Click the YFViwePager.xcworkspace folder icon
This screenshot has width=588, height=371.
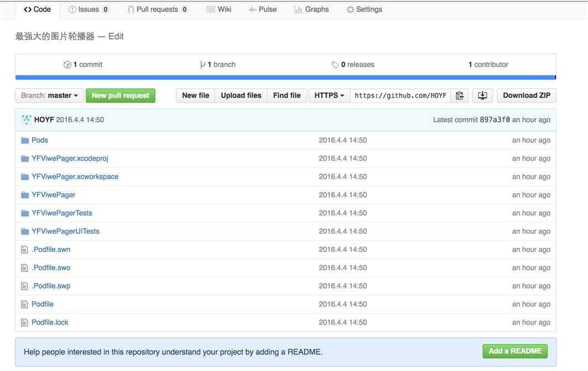pyautogui.click(x=25, y=177)
